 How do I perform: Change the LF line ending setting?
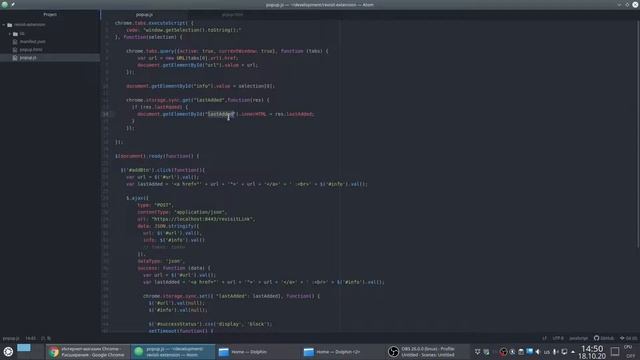pos(544,338)
